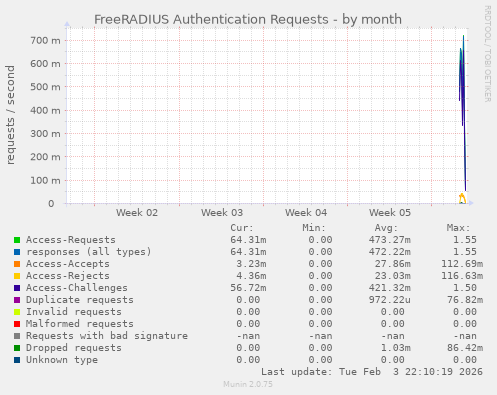This screenshot has width=497, height=395.
Task: Click the dark blue Access-Challenges swatch
Action: [17, 288]
